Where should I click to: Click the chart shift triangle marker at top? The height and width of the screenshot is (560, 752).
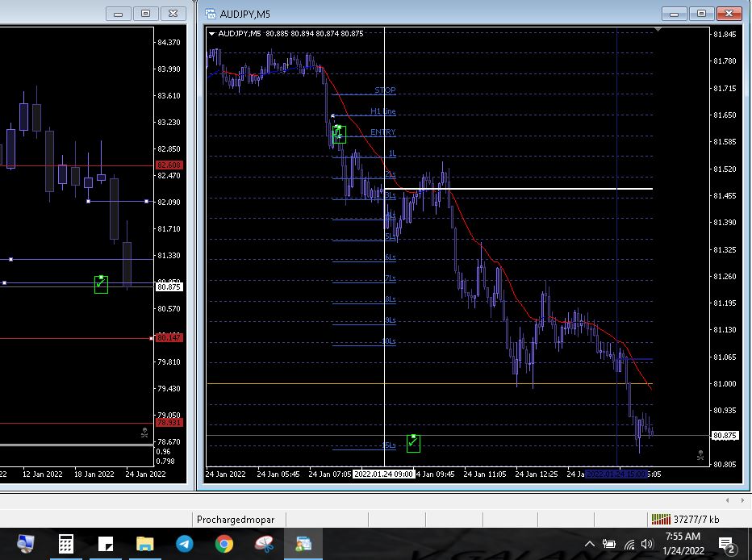pyautogui.click(x=658, y=30)
